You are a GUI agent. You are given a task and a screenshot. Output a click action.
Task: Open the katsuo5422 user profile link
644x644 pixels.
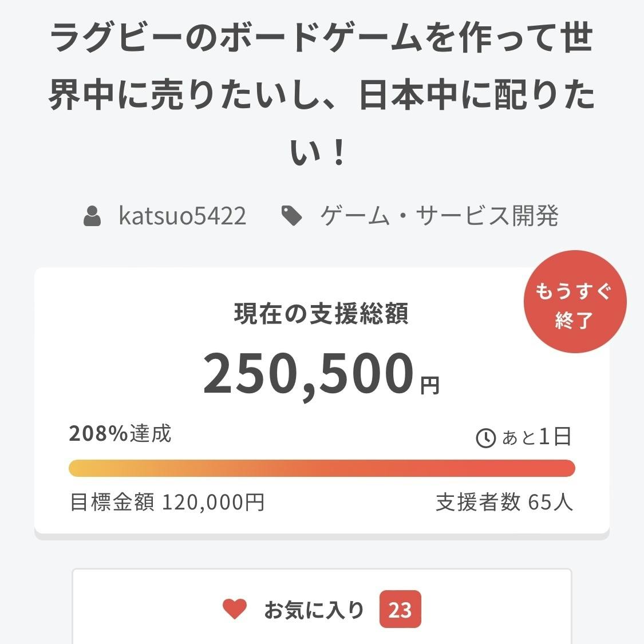pyautogui.click(x=182, y=216)
